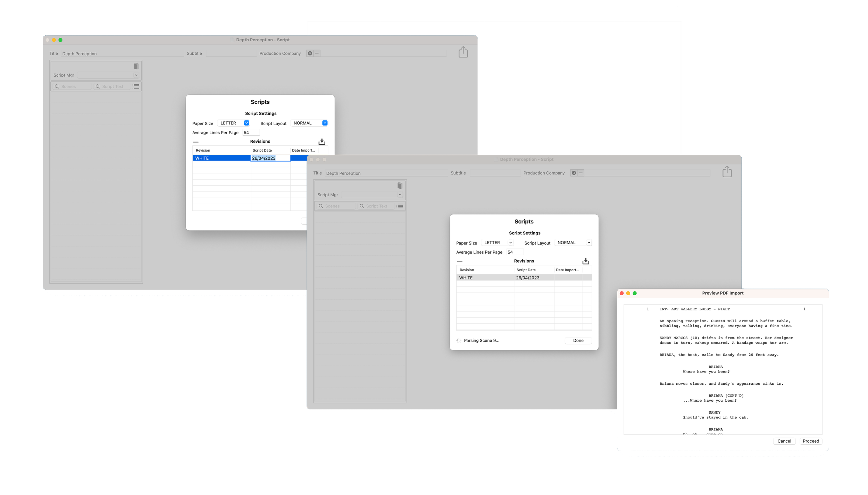Click the magnifier icon in the Script Text field
This screenshot has width=868, height=495.
coord(361,206)
